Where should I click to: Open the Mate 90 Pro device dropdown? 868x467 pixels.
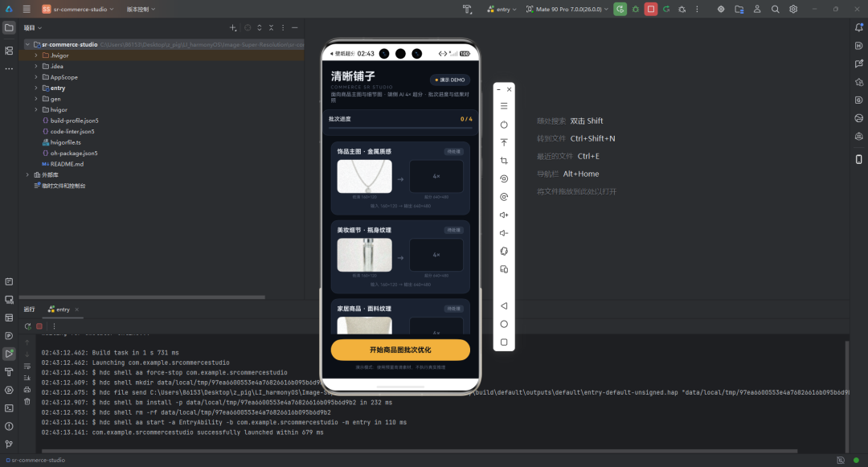(x=567, y=9)
